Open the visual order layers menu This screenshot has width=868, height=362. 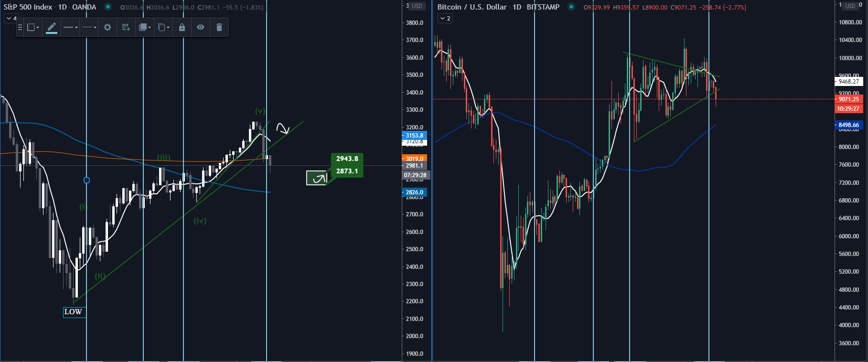click(144, 27)
